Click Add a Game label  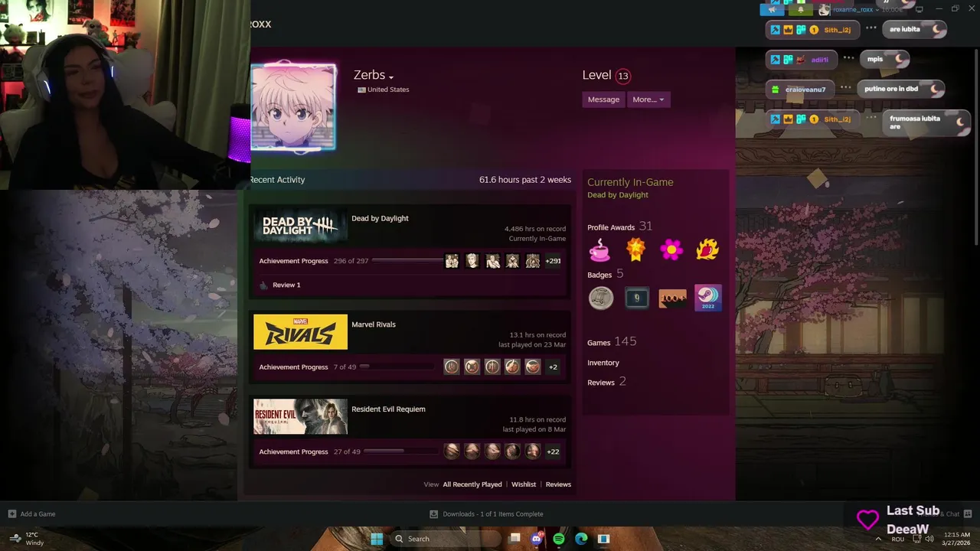[38, 514]
